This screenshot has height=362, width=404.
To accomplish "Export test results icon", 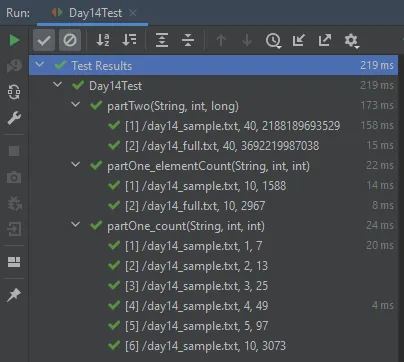I will [x=325, y=40].
